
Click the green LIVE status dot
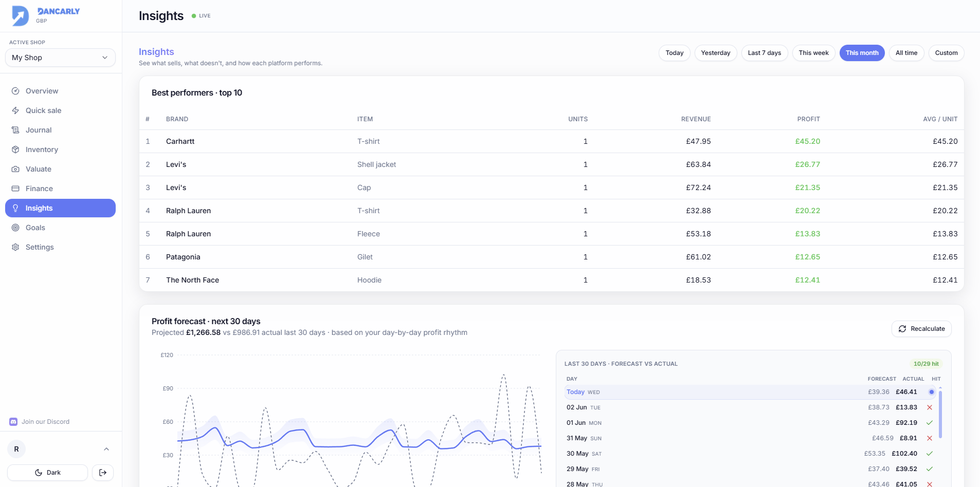coord(194,16)
